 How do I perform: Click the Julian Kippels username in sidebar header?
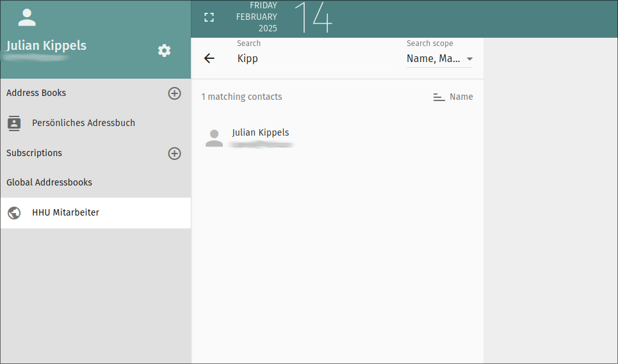click(46, 45)
